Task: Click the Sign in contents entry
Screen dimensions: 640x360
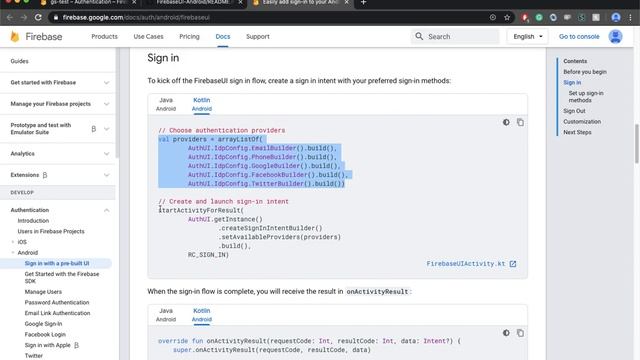Action: pos(572,82)
